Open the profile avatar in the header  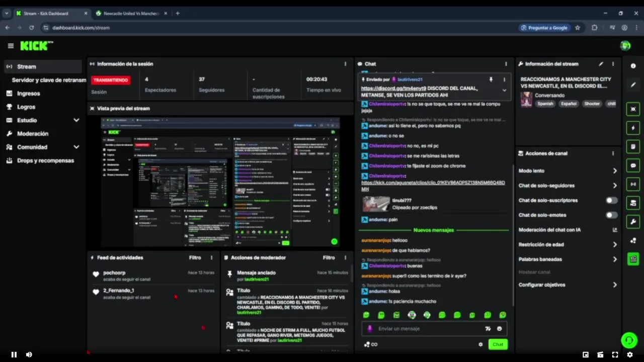click(625, 46)
